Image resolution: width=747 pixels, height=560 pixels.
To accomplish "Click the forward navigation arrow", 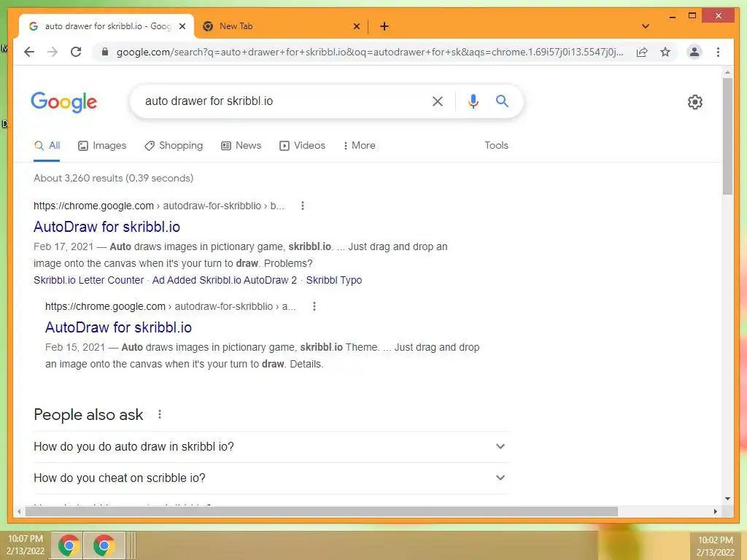I will [53, 52].
